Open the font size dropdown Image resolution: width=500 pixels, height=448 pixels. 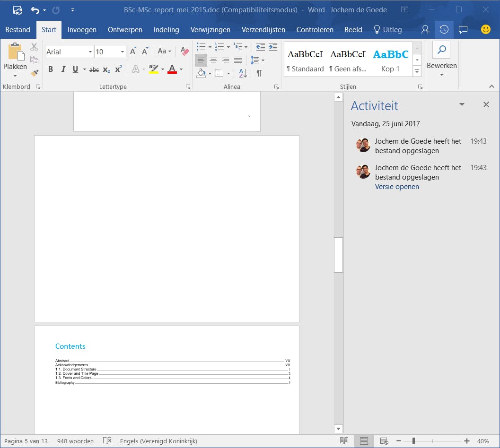pos(123,52)
